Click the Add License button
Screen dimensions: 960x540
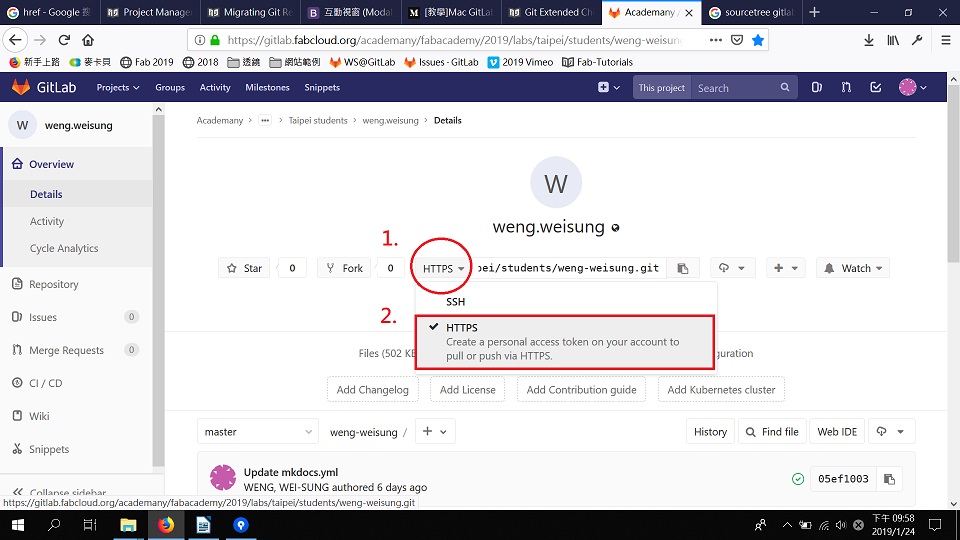point(467,389)
